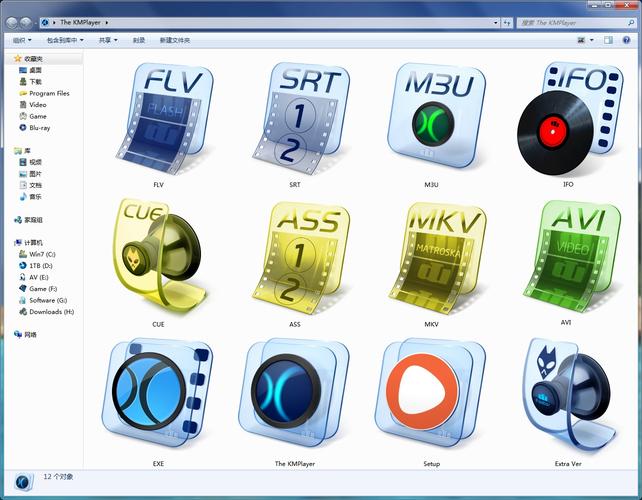Click the 刻录 (Burn) toolbar button
Image resolution: width=642 pixels, height=500 pixels.
click(139, 40)
